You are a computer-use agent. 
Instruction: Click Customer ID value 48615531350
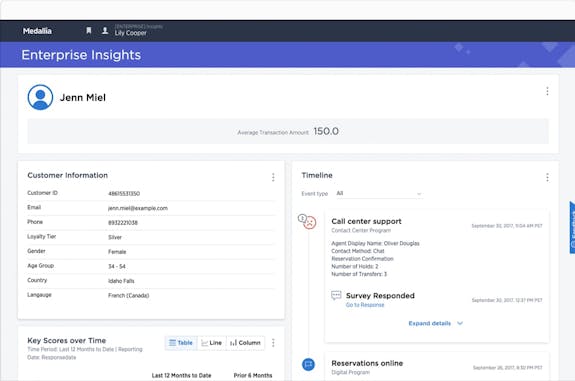pyautogui.click(x=124, y=193)
